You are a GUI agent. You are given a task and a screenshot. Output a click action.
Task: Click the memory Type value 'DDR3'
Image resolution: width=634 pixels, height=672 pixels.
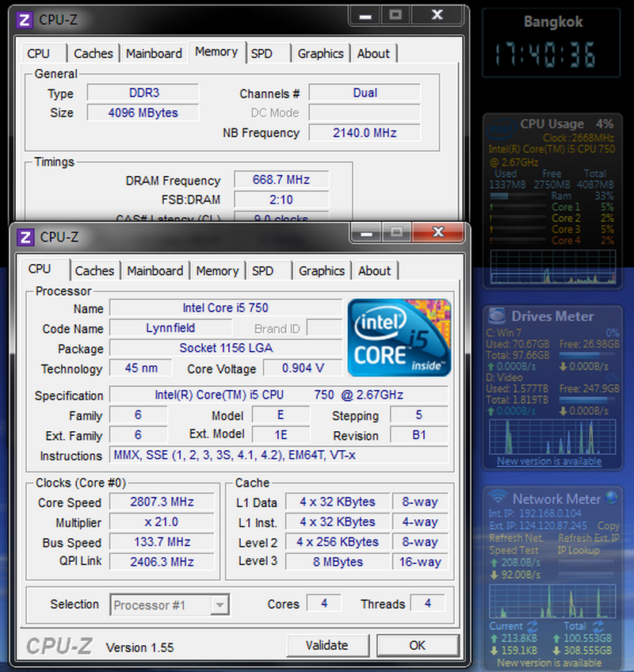143,93
